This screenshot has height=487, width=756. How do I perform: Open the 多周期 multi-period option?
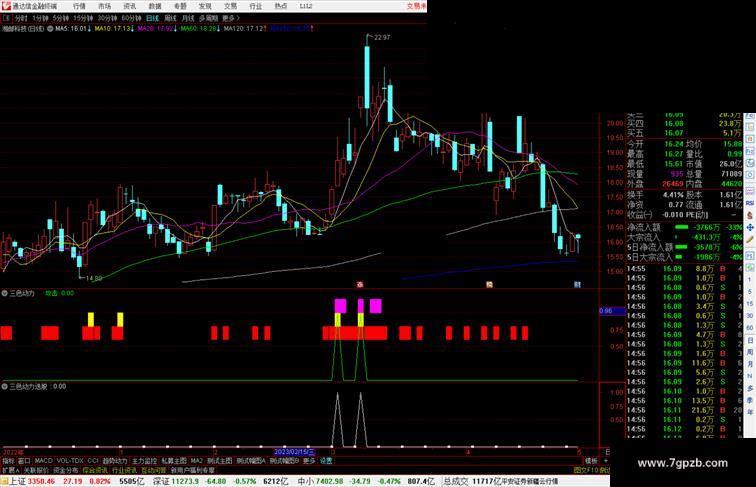coord(208,18)
